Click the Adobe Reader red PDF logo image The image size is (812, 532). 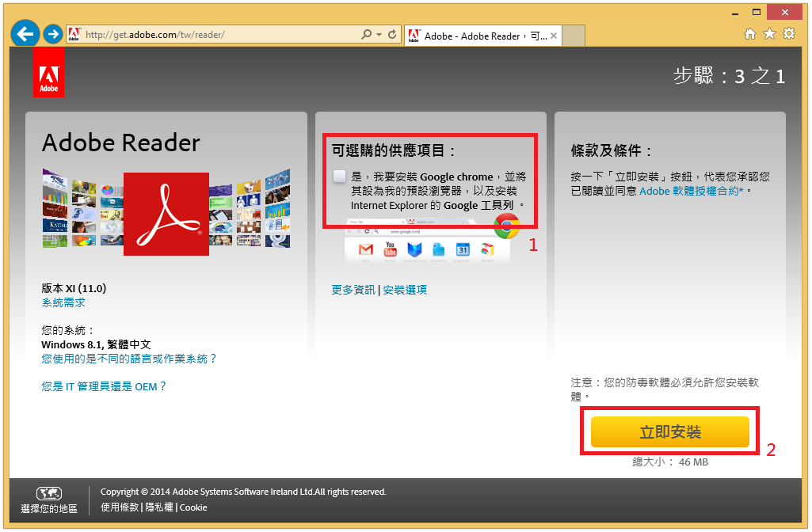[166, 214]
